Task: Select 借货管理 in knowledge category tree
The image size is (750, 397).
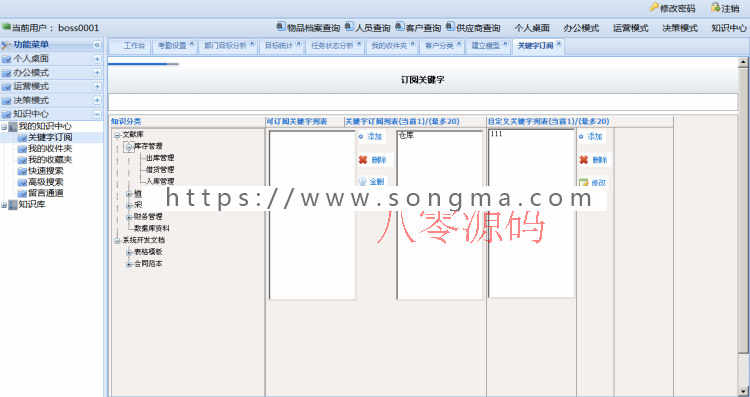Action: coord(160,170)
